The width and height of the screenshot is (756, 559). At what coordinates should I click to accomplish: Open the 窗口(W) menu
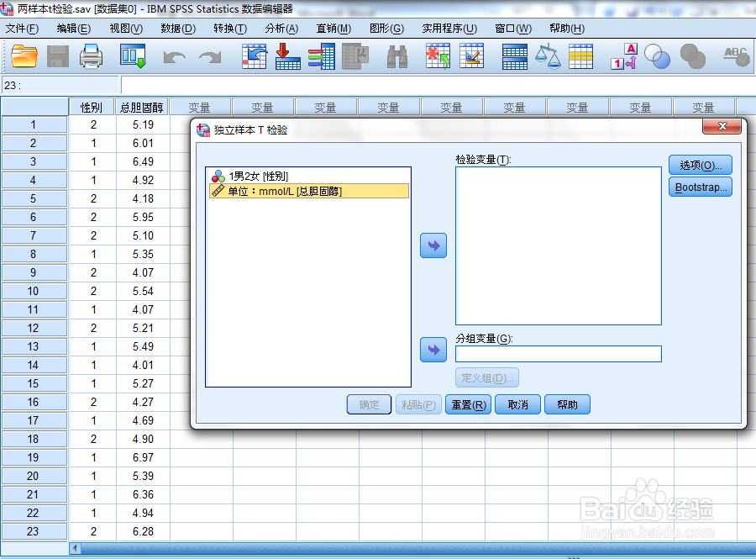(513, 29)
